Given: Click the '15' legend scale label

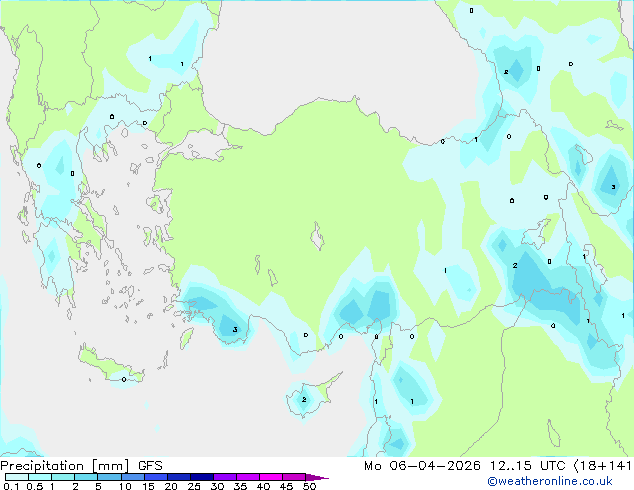Looking at the screenshot, I should tap(148, 486).
